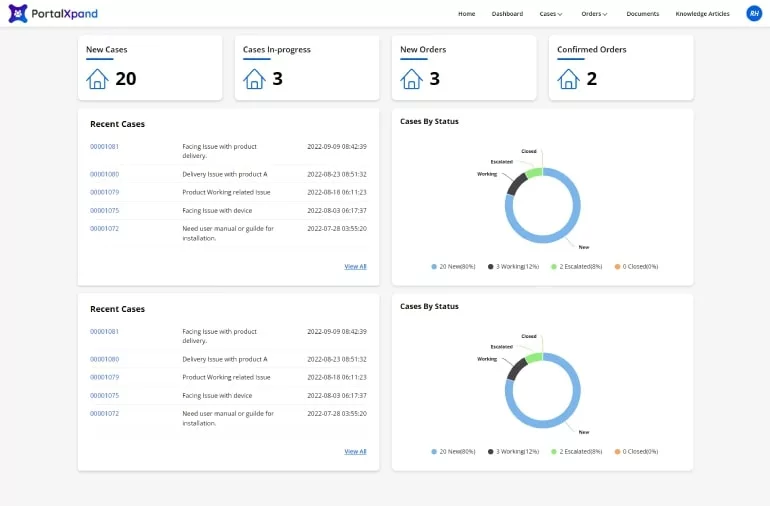This screenshot has height=506, width=770.
Task: Click timestamp 2022-09-09 08:42:39 in upper list
Action: (x=337, y=146)
